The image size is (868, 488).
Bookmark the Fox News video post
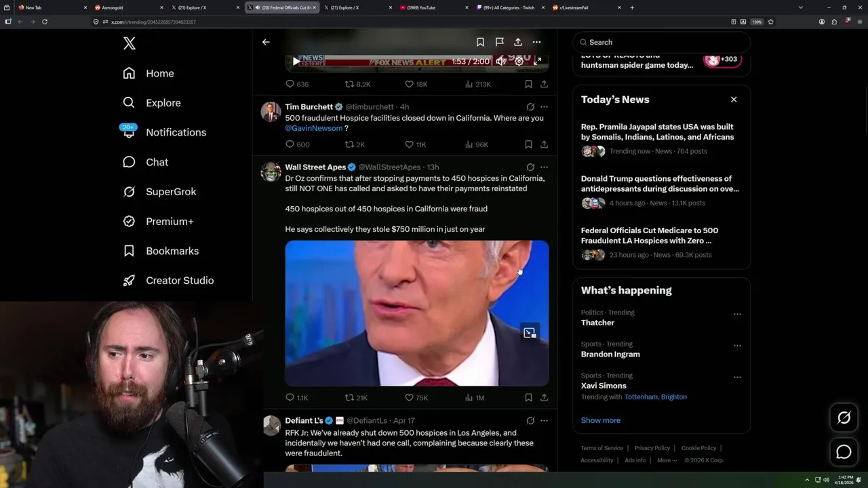pyautogui.click(x=528, y=84)
